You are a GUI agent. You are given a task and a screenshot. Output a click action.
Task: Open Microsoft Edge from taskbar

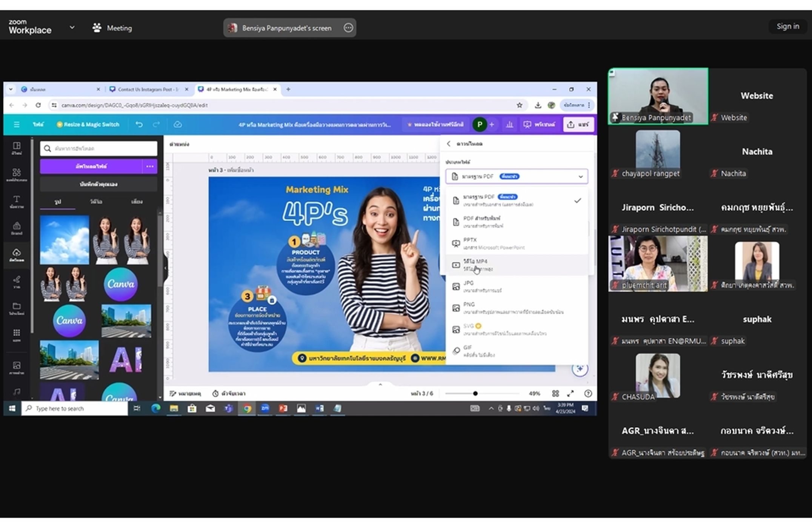155,408
